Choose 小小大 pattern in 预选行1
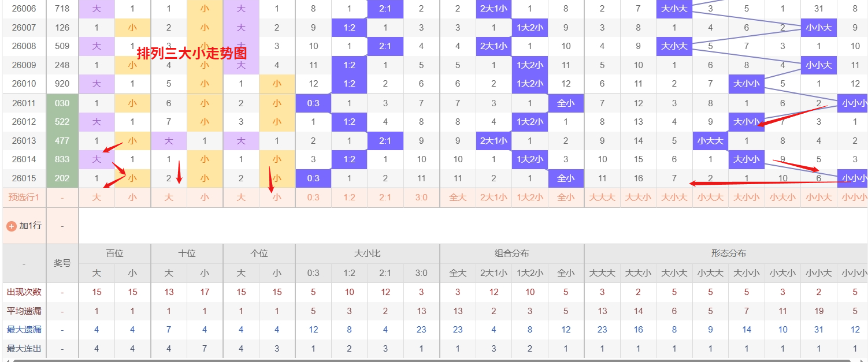The width and height of the screenshot is (868, 362). pyautogui.click(x=819, y=197)
